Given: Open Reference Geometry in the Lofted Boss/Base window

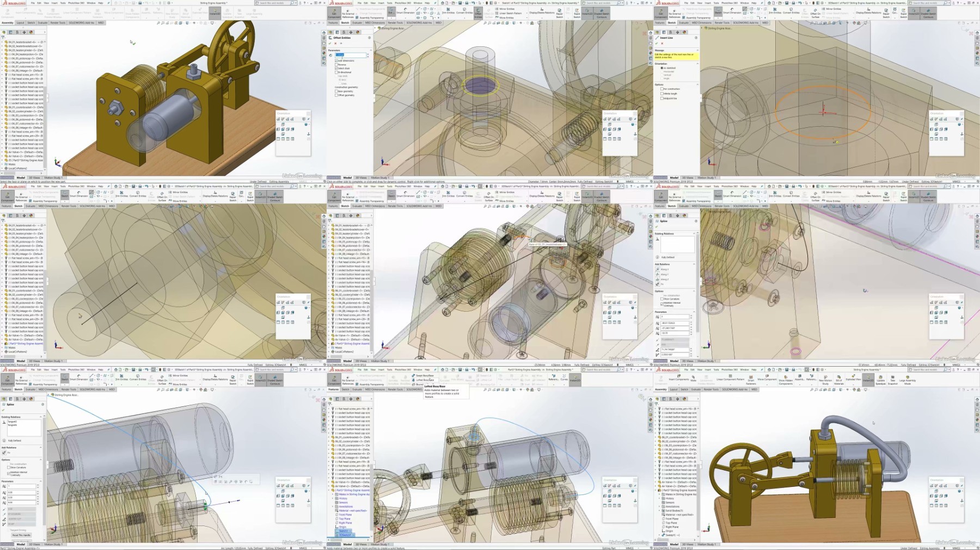Looking at the screenshot, I should (553, 379).
